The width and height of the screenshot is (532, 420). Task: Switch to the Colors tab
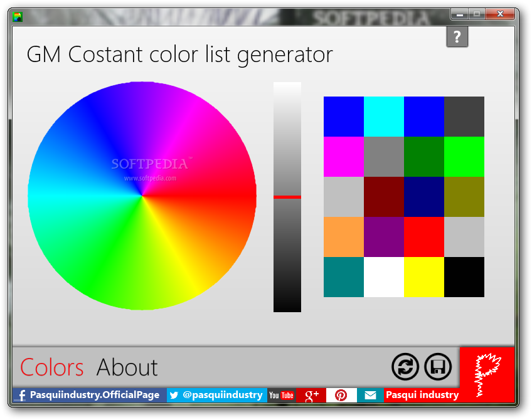(52, 367)
